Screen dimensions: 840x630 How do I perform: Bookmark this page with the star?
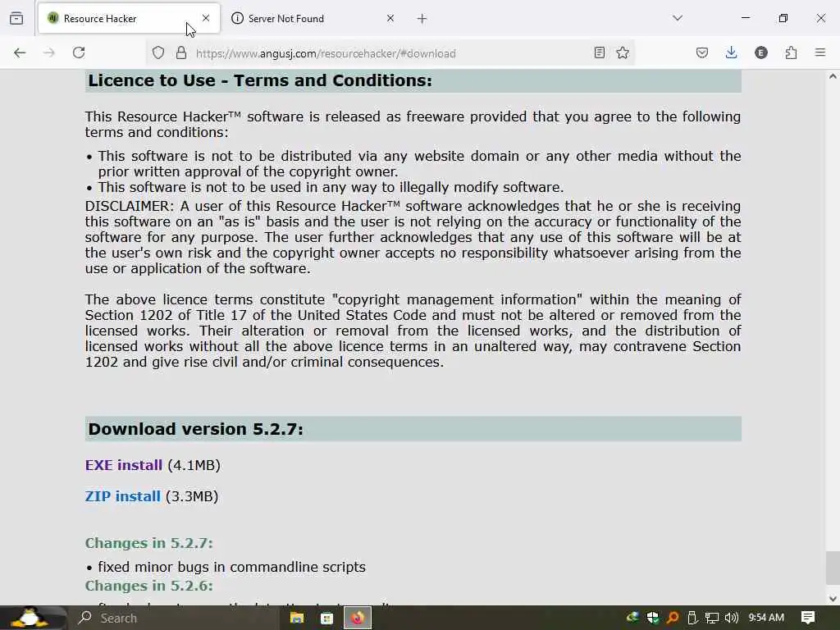(623, 52)
